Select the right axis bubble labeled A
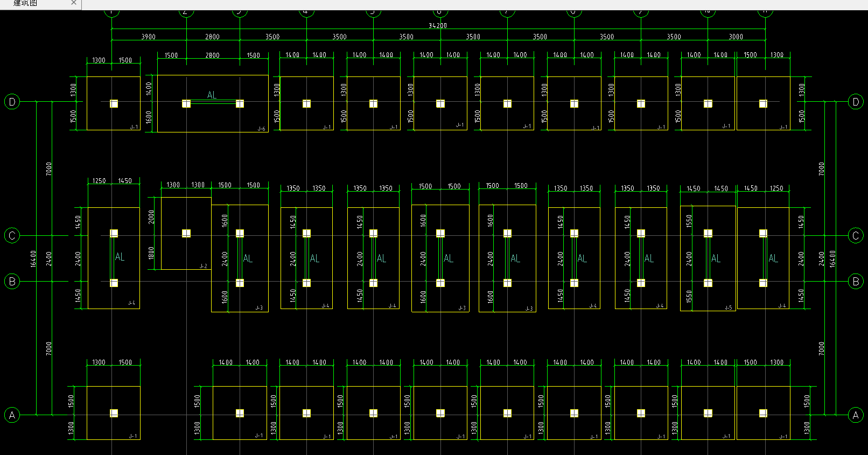 pyautogui.click(x=856, y=415)
